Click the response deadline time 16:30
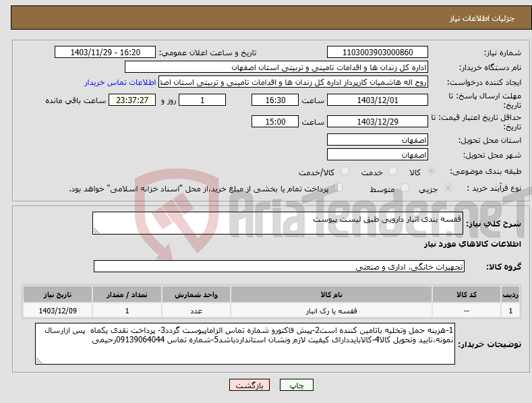532x403 pixels. coord(275,100)
